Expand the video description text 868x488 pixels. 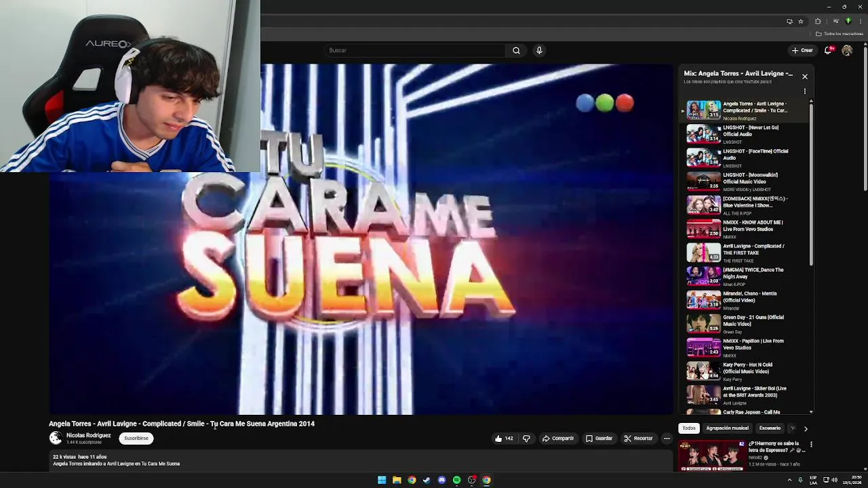361,460
